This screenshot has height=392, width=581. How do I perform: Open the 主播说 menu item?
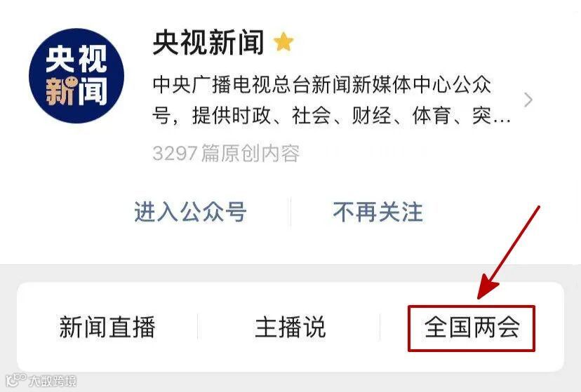coord(290,327)
